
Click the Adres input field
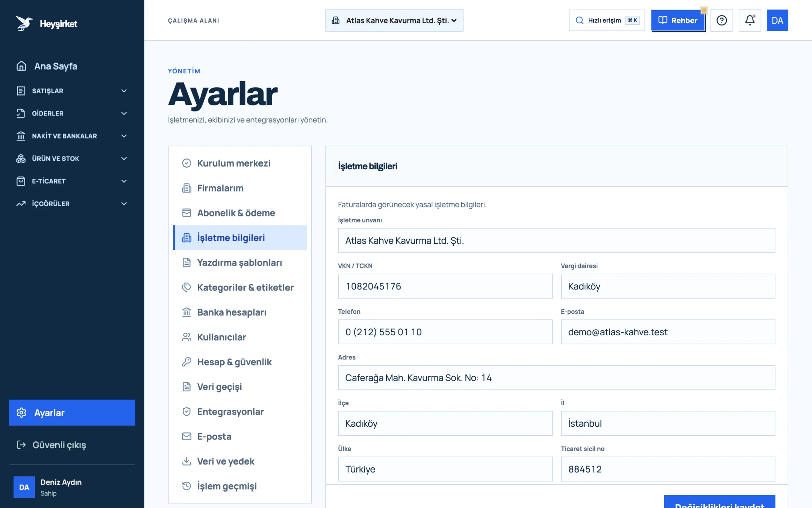click(x=556, y=378)
